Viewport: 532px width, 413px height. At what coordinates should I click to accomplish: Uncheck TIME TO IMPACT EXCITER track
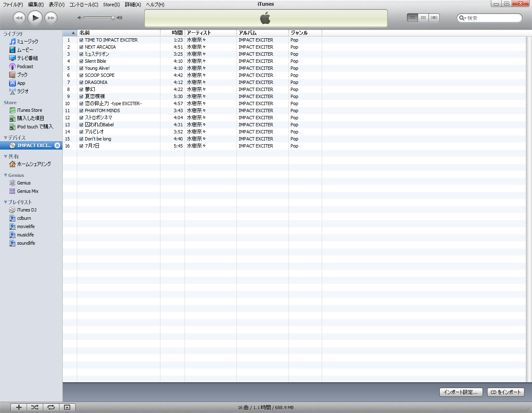point(81,40)
